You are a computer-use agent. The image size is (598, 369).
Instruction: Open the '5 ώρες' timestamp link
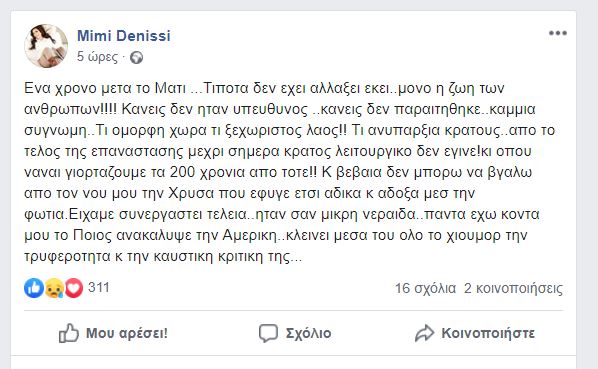click(x=97, y=56)
